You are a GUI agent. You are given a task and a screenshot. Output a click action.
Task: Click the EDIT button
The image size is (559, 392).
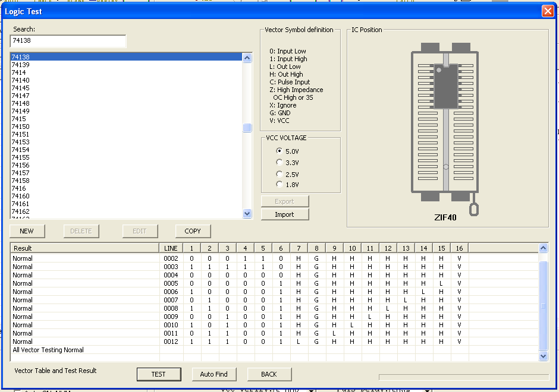[x=140, y=231]
